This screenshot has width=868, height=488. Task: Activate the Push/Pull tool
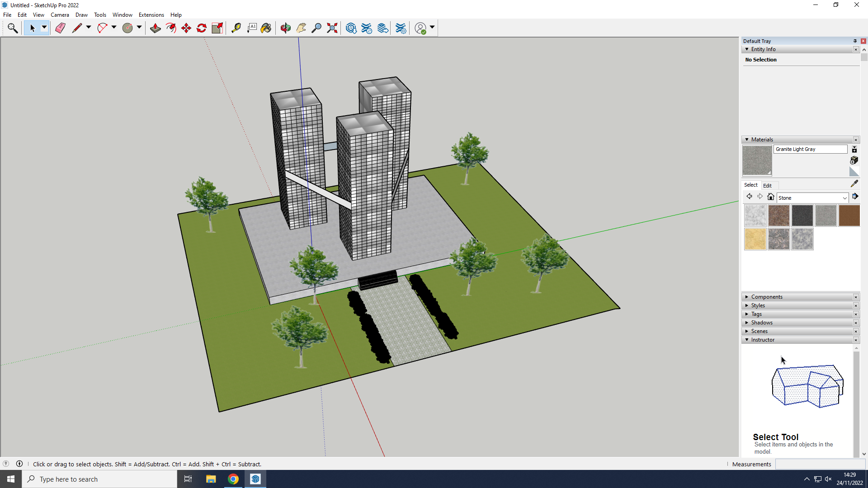[x=155, y=28]
